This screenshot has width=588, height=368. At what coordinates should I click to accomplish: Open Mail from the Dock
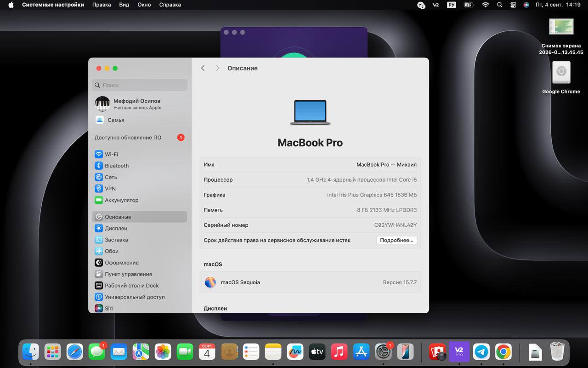click(x=119, y=352)
